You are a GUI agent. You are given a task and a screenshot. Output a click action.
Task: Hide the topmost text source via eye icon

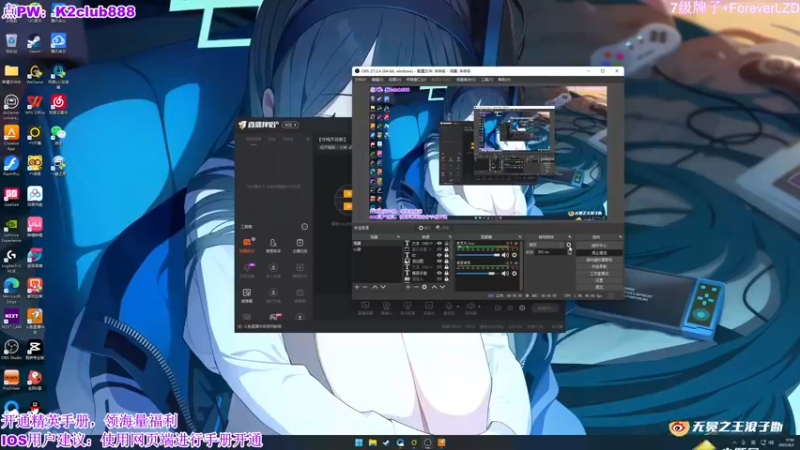pyautogui.click(x=439, y=244)
